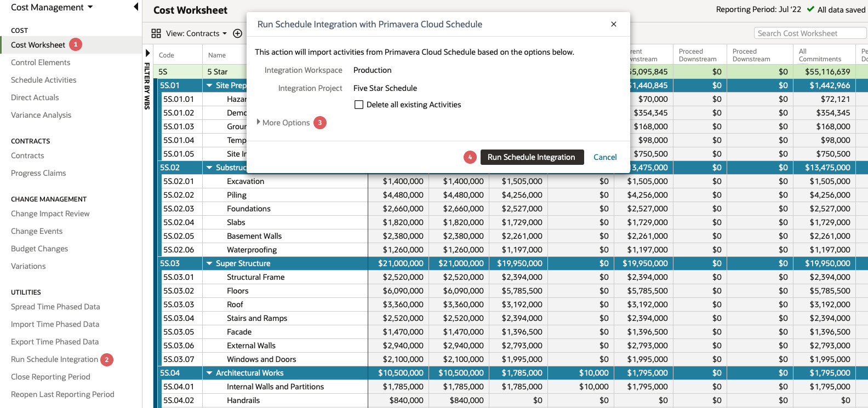Click the Name column header
Image resolution: width=868 pixels, height=408 pixels.
point(217,55)
